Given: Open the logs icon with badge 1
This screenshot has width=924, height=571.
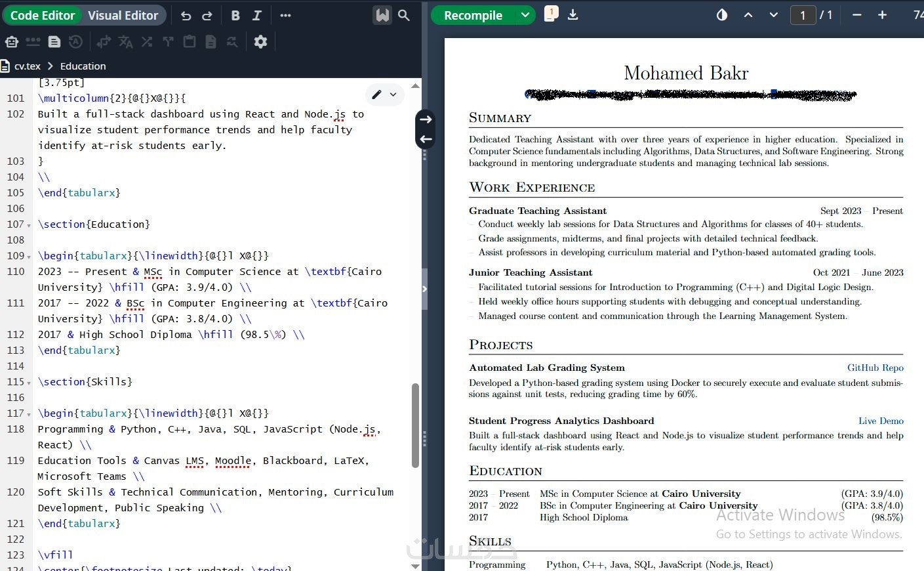Looking at the screenshot, I should click(552, 14).
